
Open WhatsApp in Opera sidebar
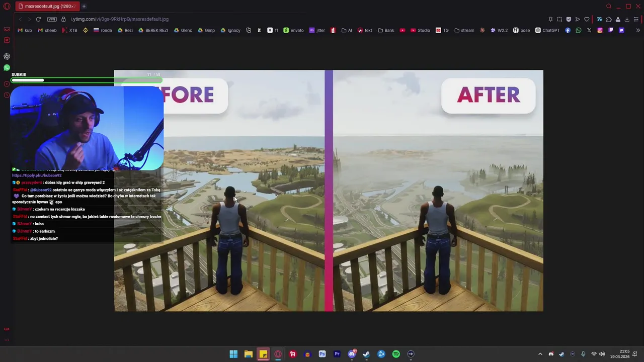[x=7, y=67]
